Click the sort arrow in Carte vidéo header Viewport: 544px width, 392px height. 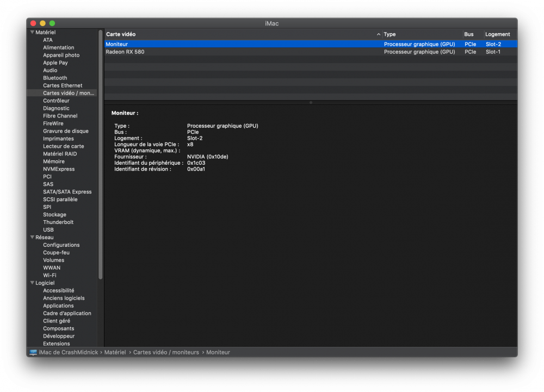[x=378, y=34]
